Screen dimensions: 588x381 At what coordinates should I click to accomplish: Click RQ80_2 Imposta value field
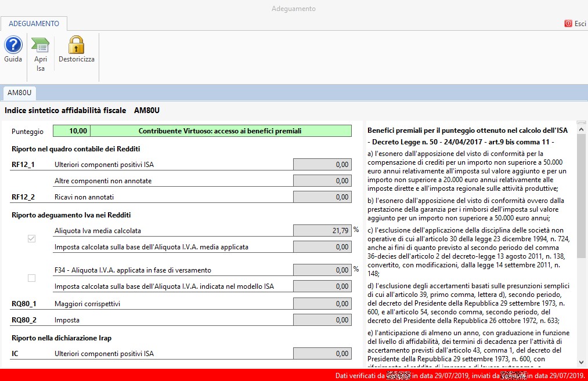point(322,320)
